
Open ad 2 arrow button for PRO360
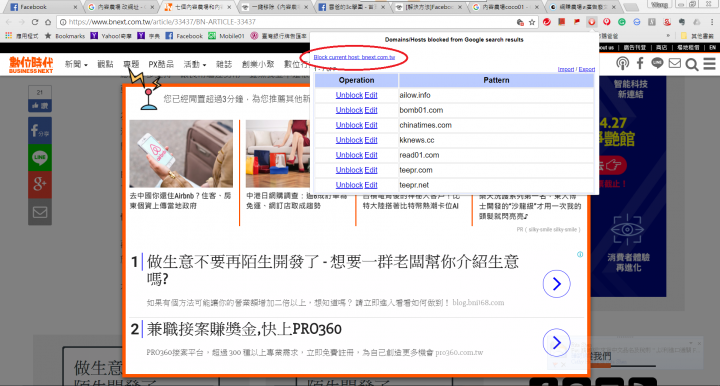[557, 342]
